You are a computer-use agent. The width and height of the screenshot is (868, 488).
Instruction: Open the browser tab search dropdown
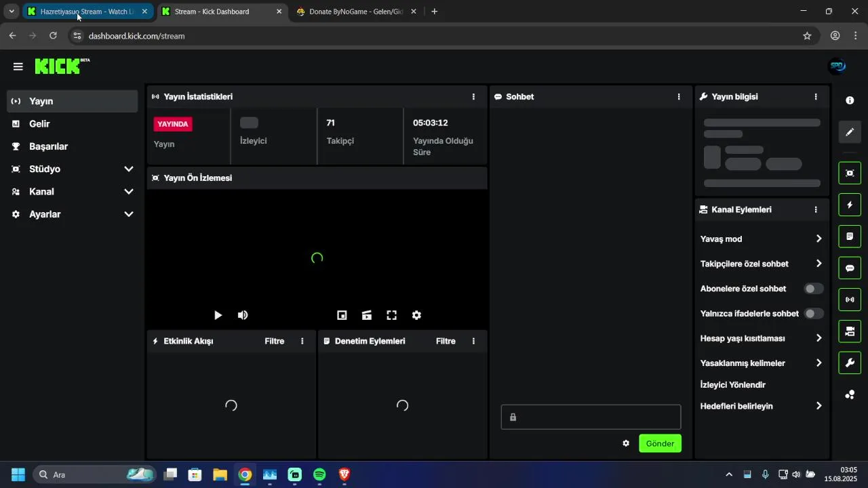click(x=12, y=12)
